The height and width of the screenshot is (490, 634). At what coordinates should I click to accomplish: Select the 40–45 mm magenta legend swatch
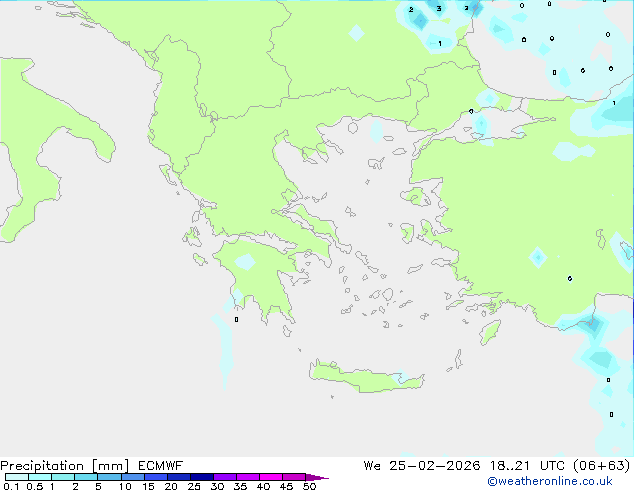coord(271,477)
